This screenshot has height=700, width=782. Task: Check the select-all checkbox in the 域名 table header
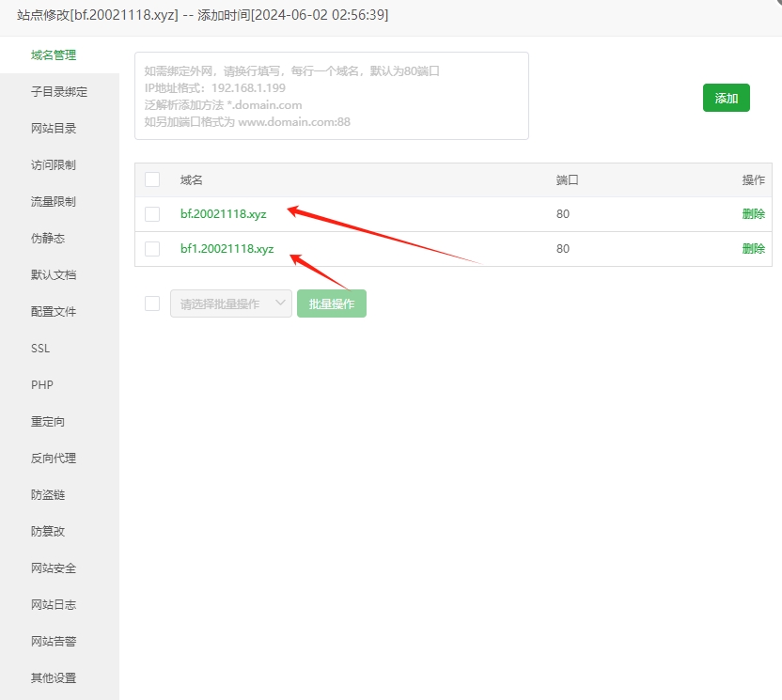click(151, 179)
